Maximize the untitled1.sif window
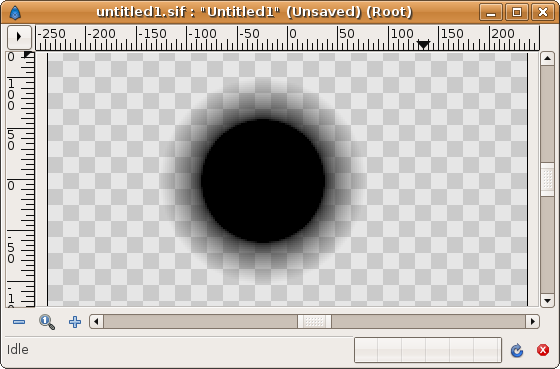 (x=517, y=13)
